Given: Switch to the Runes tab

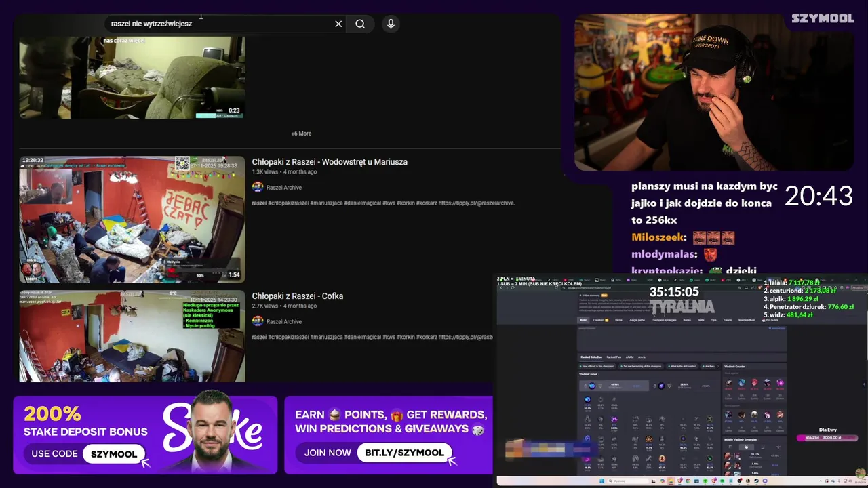Looking at the screenshot, I should tap(687, 320).
